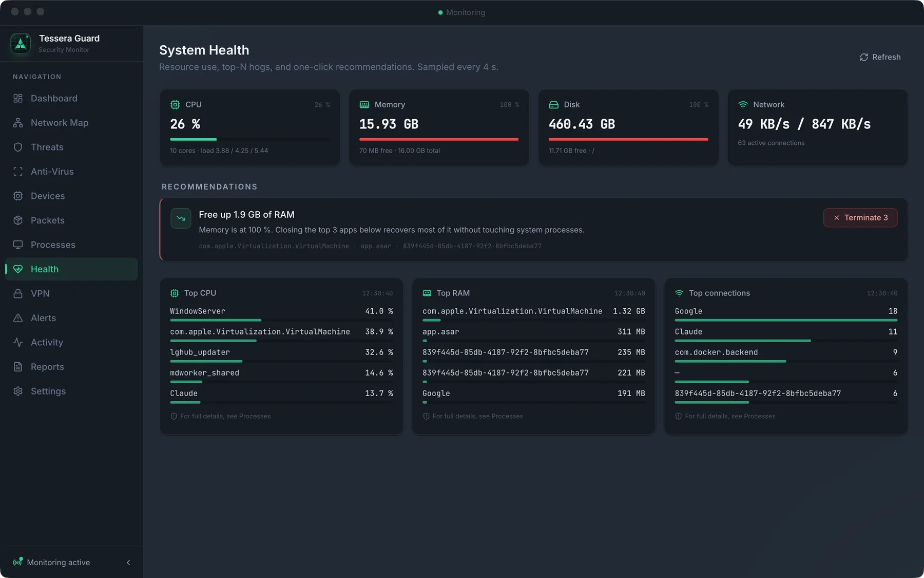Click the mdworker_shared process row
Image resolution: width=924 pixels, height=578 pixels.
tap(281, 375)
